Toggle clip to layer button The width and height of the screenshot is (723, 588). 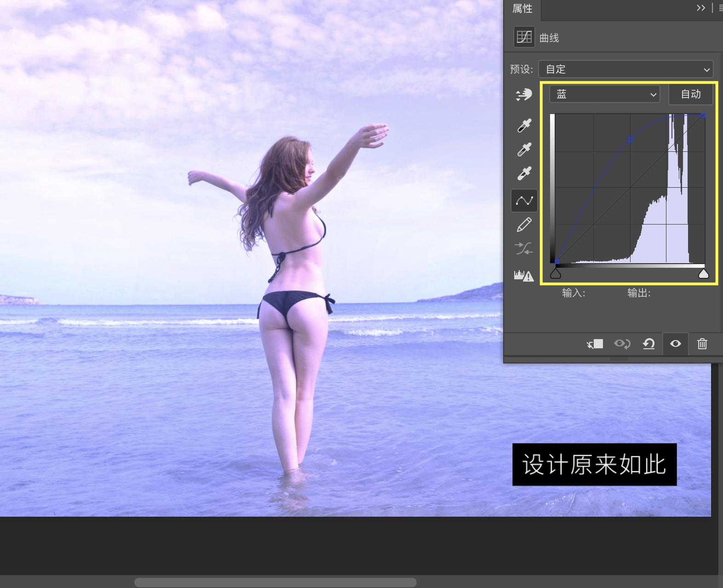tap(595, 344)
